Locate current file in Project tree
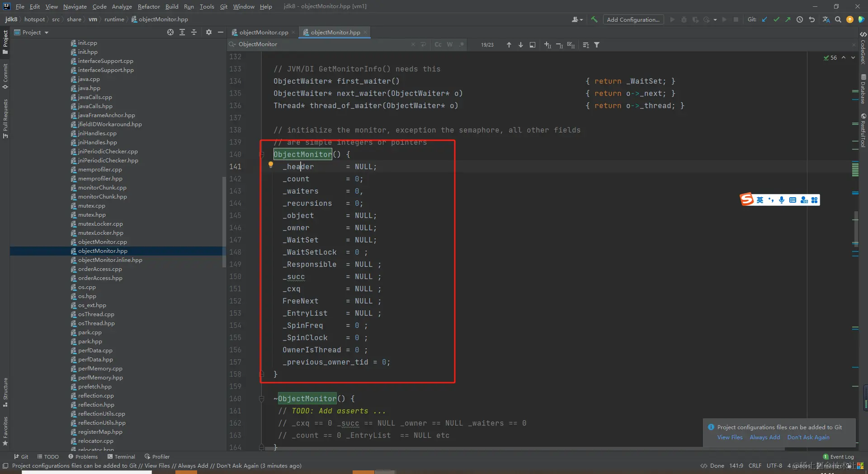 pos(170,32)
